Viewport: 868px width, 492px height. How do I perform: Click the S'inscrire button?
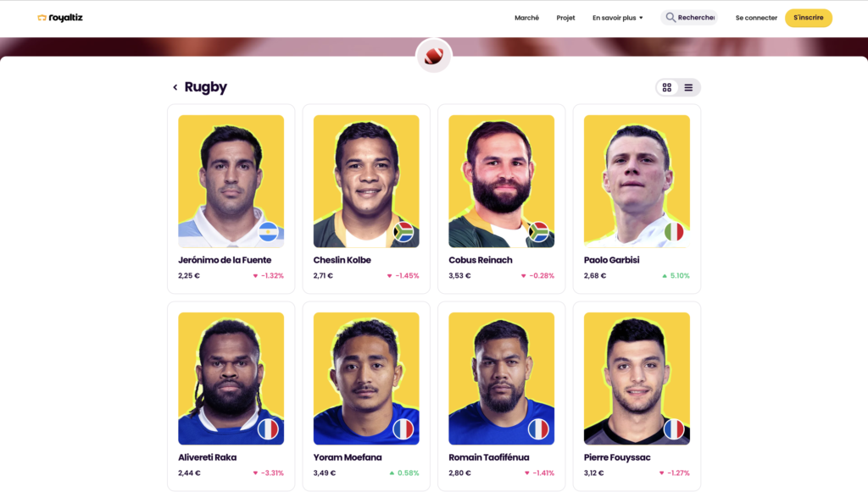808,18
